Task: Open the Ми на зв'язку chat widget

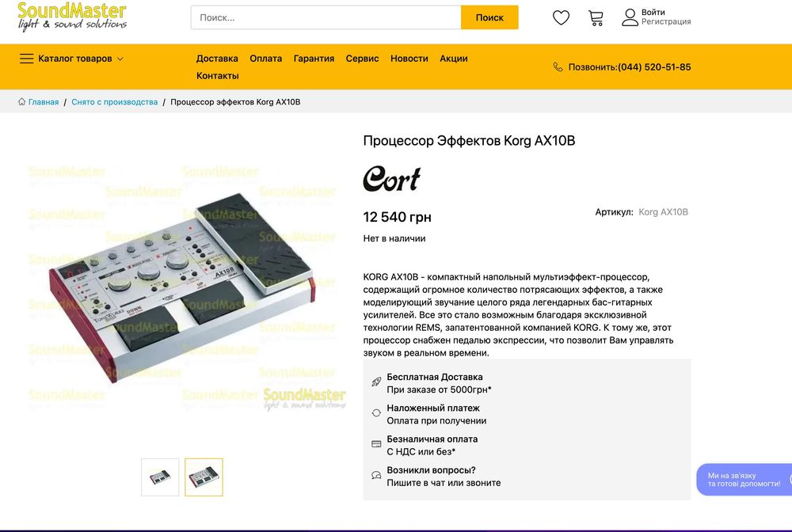Action: pyautogui.click(x=744, y=480)
